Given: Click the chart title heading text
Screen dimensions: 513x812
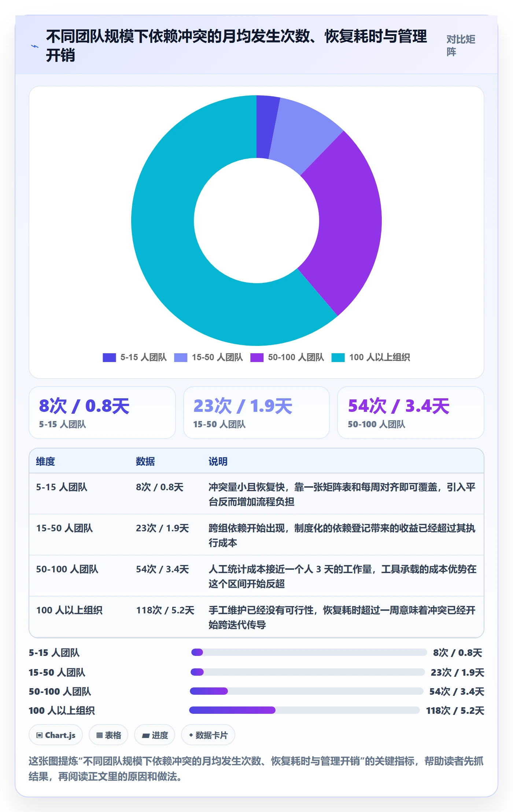Looking at the screenshot, I should pos(236,46).
